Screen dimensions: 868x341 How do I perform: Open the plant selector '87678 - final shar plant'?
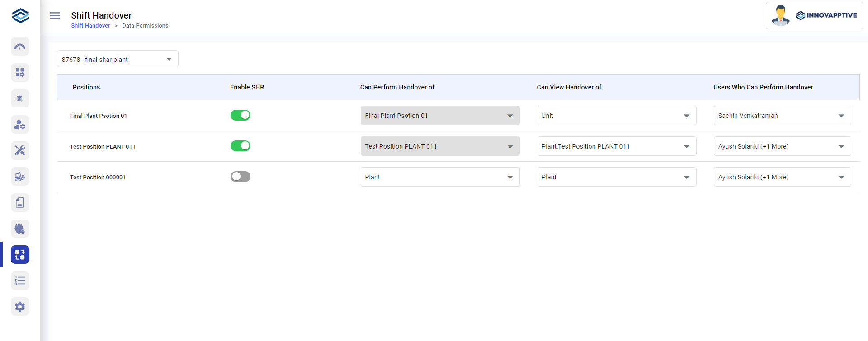pos(118,59)
